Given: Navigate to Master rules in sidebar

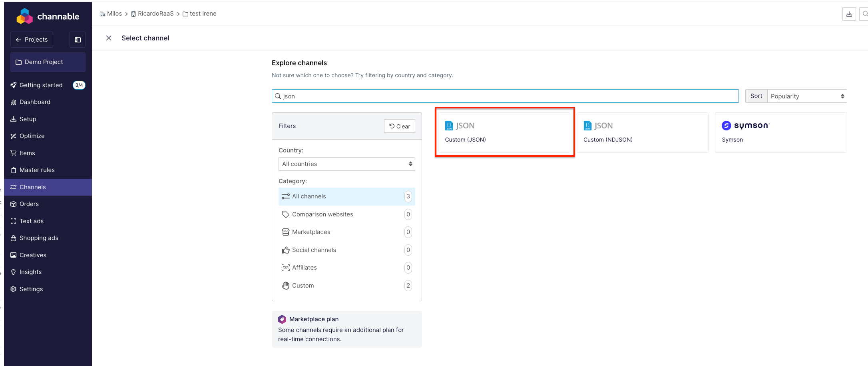Looking at the screenshot, I should click(x=37, y=170).
